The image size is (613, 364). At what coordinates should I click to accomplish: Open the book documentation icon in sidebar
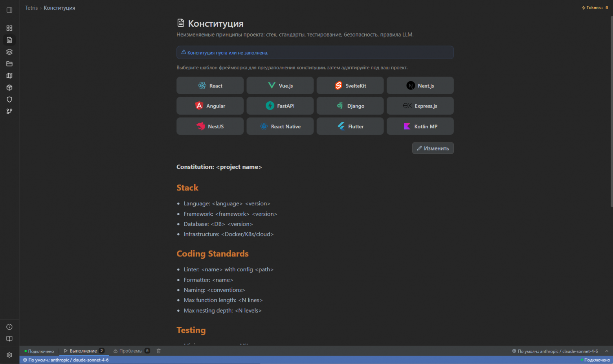9,339
